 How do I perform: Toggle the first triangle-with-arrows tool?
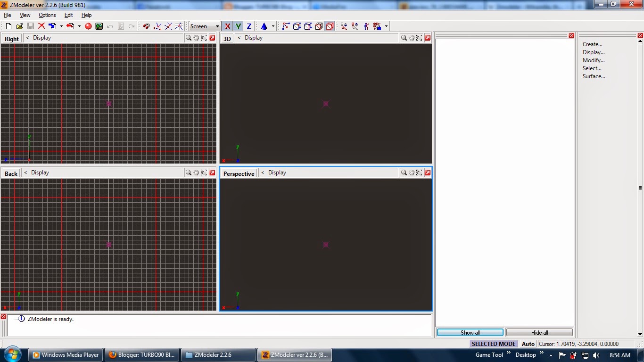point(344,26)
